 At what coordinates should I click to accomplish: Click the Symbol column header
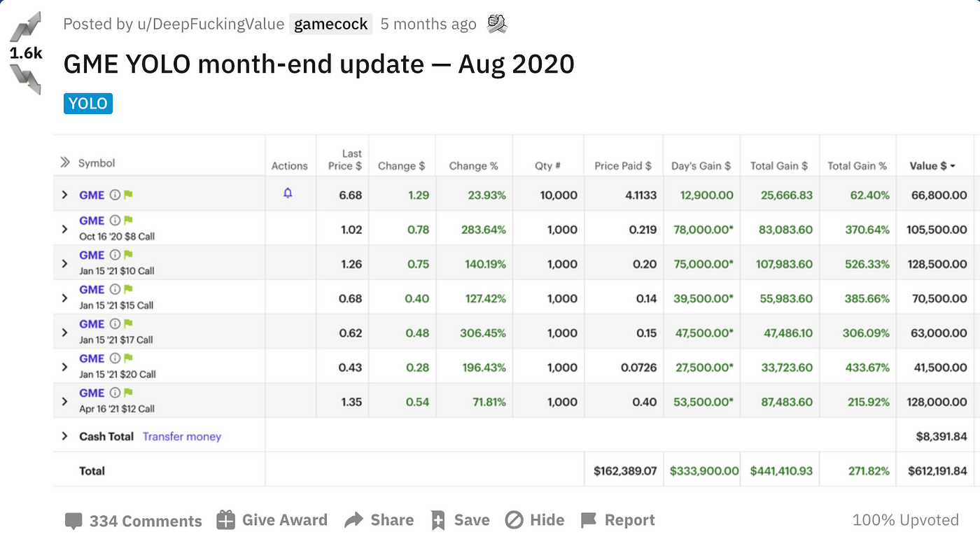coord(97,162)
